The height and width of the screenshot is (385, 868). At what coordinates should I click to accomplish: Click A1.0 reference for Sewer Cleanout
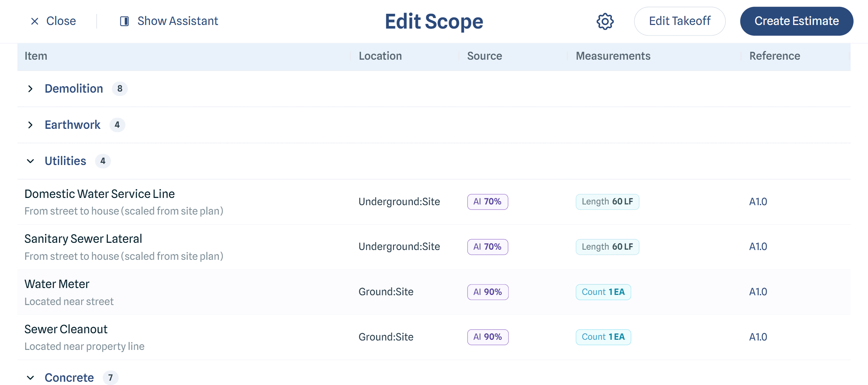(x=758, y=337)
